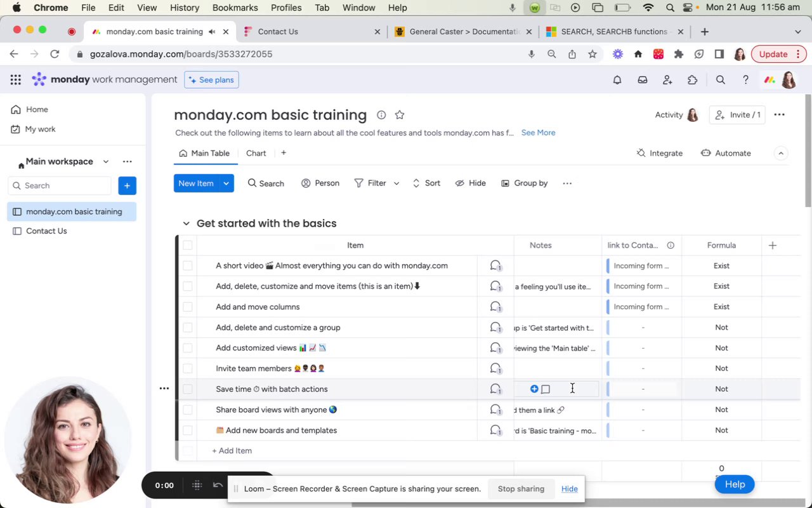Open the inbox tray icon
The image size is (812, 508).
click(643, 80)
